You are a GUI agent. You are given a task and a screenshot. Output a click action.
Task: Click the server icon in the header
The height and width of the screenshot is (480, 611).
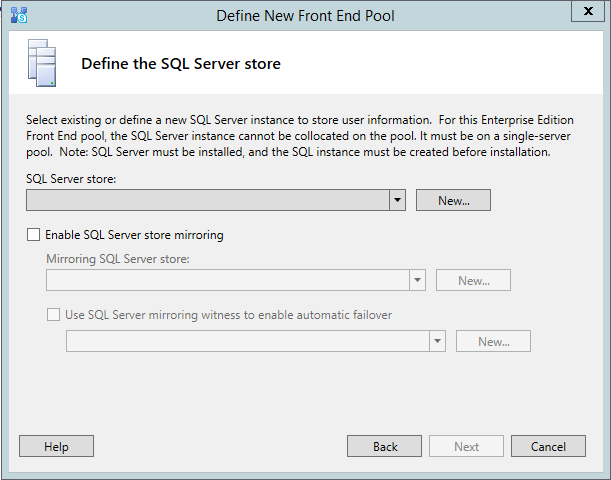point(39,63)
